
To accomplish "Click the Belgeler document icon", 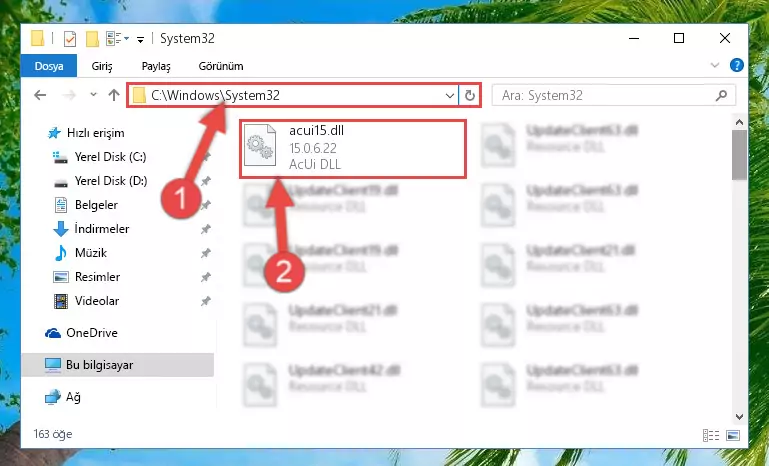I will pos(61,205).
